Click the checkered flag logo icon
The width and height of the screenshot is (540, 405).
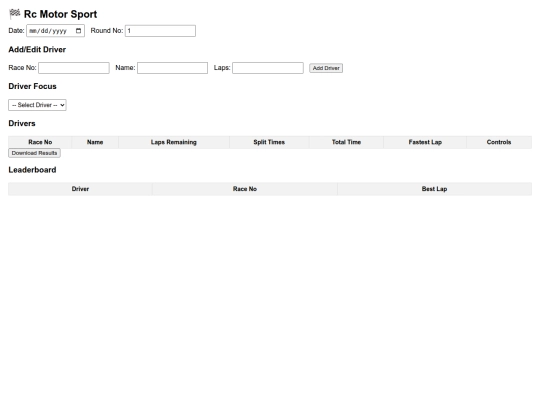click(15, 14)
